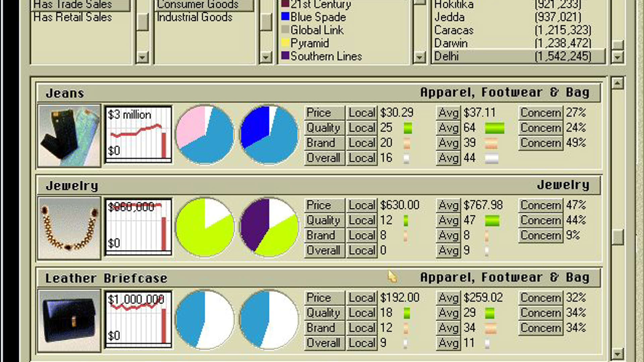The width and height of the screenshot is (644, 362).
Task: Select the all yellow-green Jewelry pie chart
Action: [205, 227]
